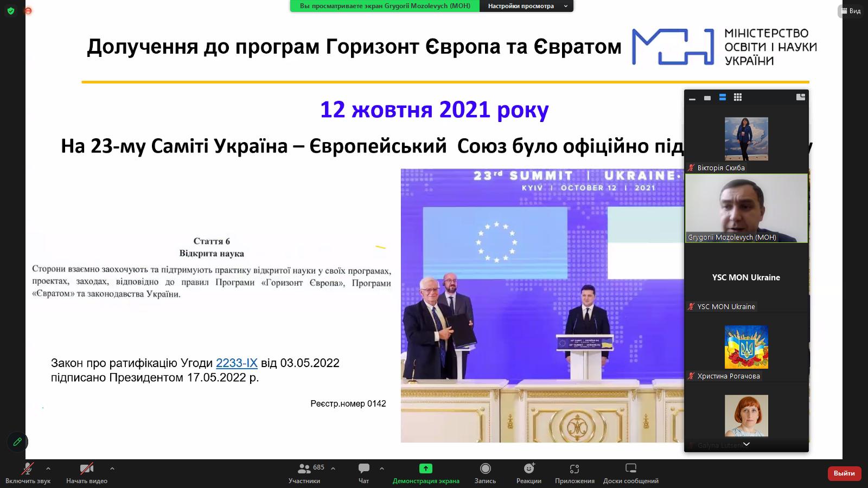Expand video options next to Начать видео
The image size is (868, 488).
[x=112, y=468]
